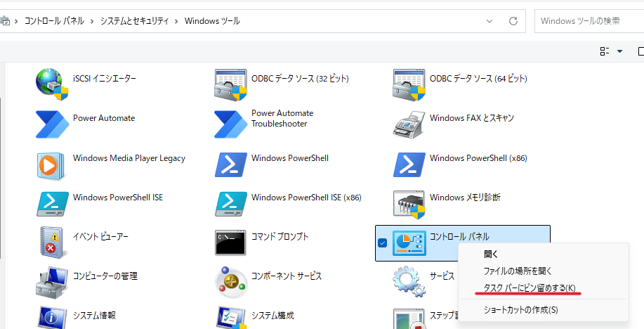The image size is (644, 329).
Task: Select the Power Automate icon
Action: 53,124
